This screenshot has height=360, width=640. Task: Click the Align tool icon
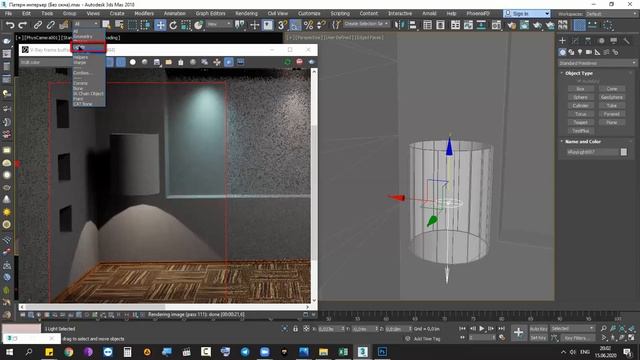pyautogui.click(x=413, y=25)
